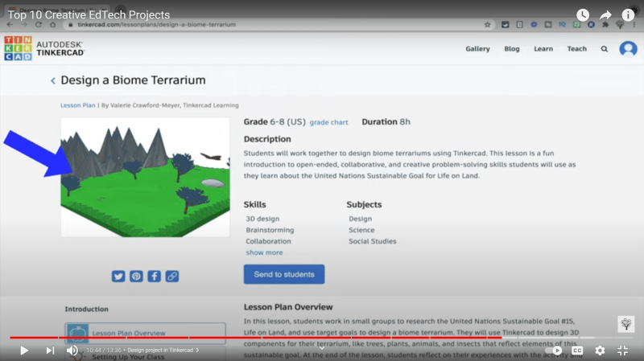This screenshot has height=361, width=644.
Task: Click the Watch Later clock icon
Action: click(583, 15)
